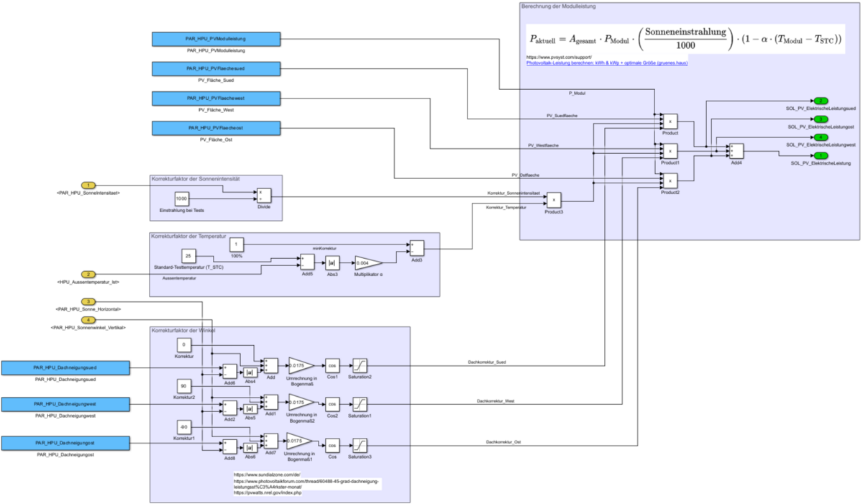The height and width of the screenshot is (504, 863).
Task: Click the Cos1 trigonometric block
Action: [x=332, y=365]
